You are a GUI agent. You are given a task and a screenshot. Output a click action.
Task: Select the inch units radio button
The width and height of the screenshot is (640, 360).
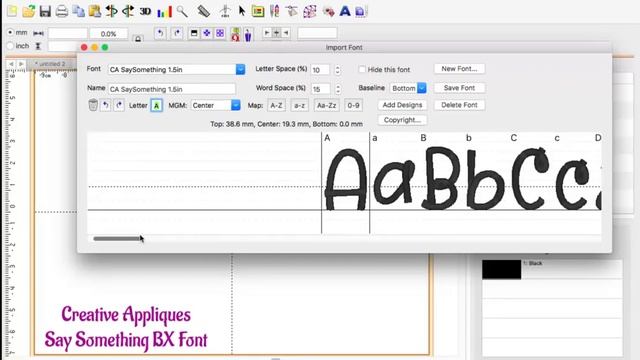(x=10, y=46)
